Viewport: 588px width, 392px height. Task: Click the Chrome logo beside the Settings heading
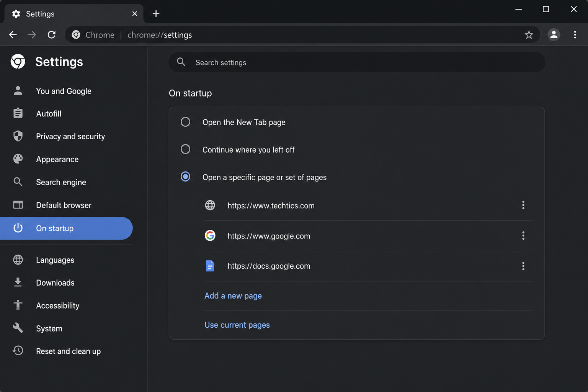click(x=18, y=62)
